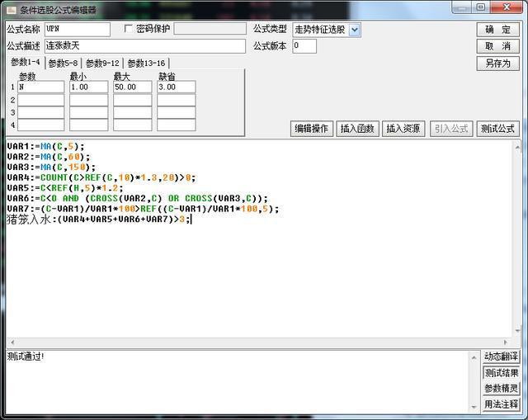Select the 测试结果 view
This screenshot has width=528, height=420.
coord(501,373)
